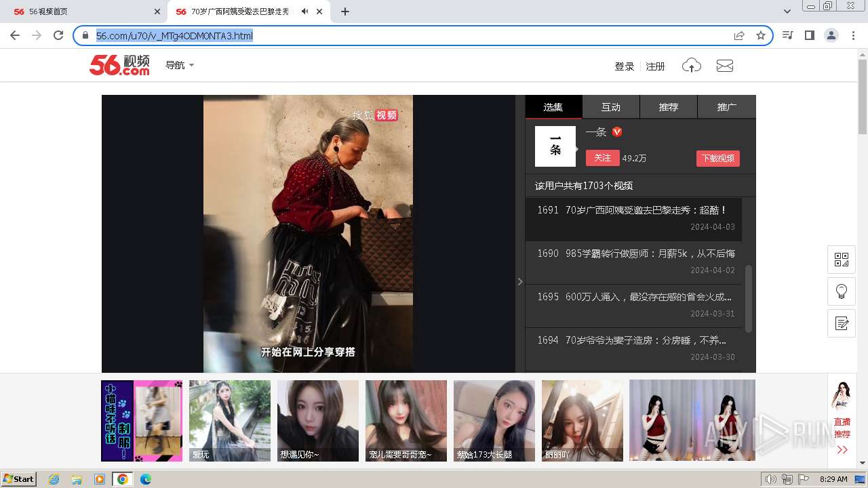Click the Chrome taskbar icon
The image size is (868, 488).
click(x=123, y=479)
